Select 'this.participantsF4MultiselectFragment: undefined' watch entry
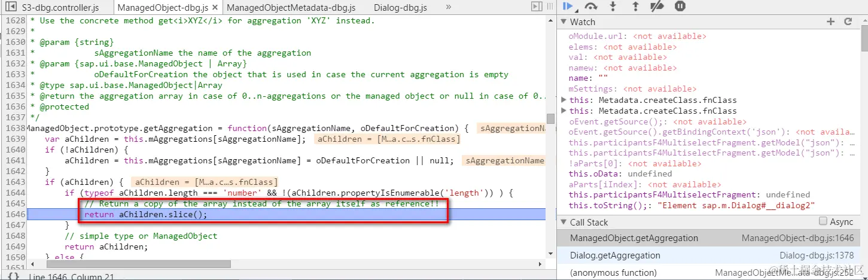Viewport: 868px width, 280px height. pyautogui.click(x=689, y=195)
